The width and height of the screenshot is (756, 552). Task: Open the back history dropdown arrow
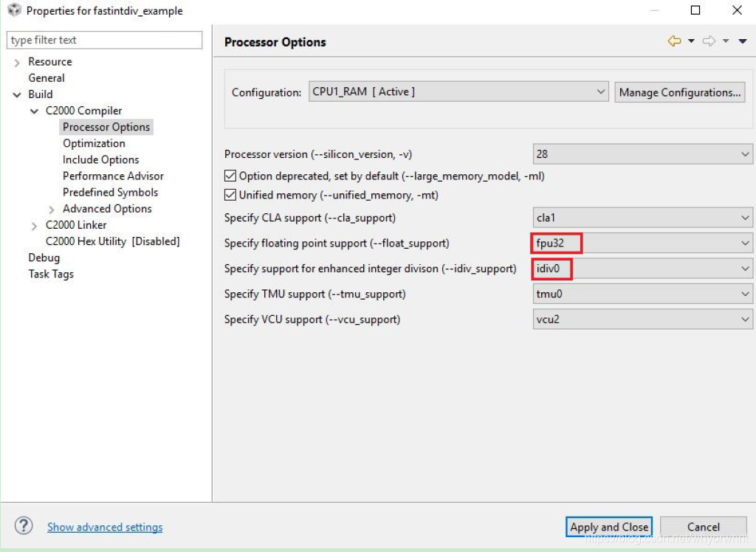tap(691, 41)
